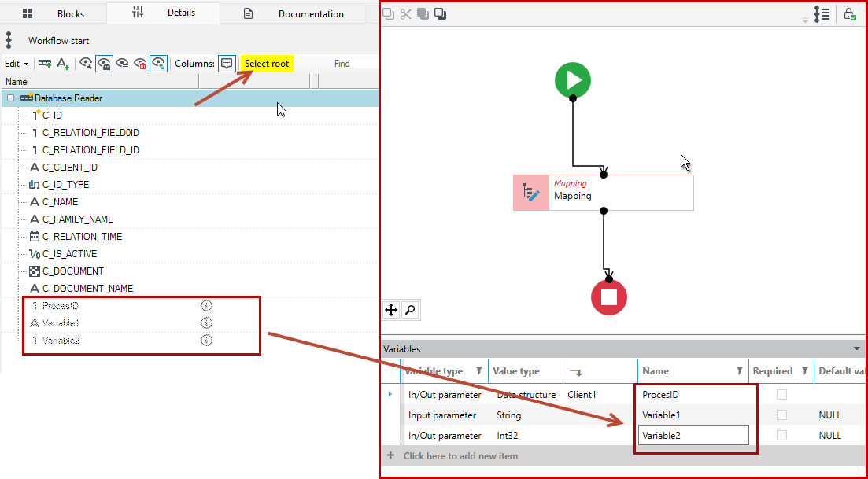
Task: Click the add text attribute icon
Action: coord(62,64)
